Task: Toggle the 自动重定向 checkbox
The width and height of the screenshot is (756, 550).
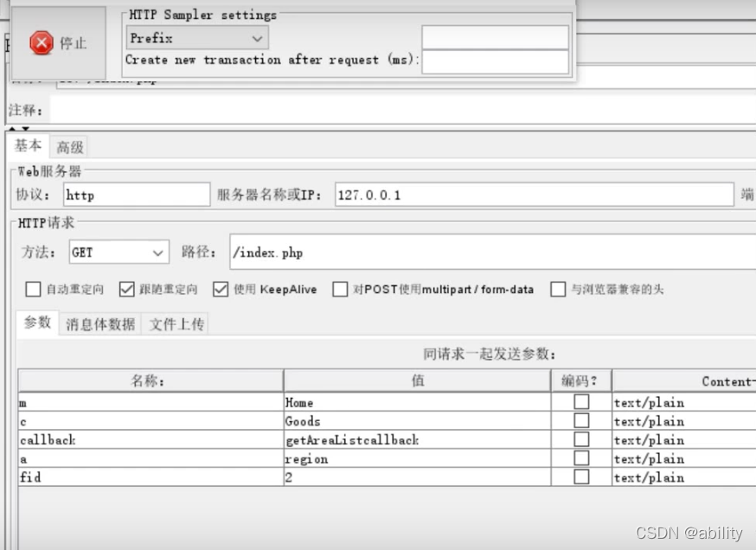Action: (x=33, y=289)
